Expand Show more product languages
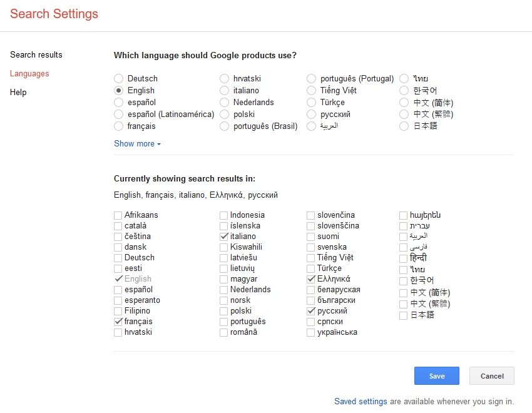The image size is (532, 413). tap(138, 144)
